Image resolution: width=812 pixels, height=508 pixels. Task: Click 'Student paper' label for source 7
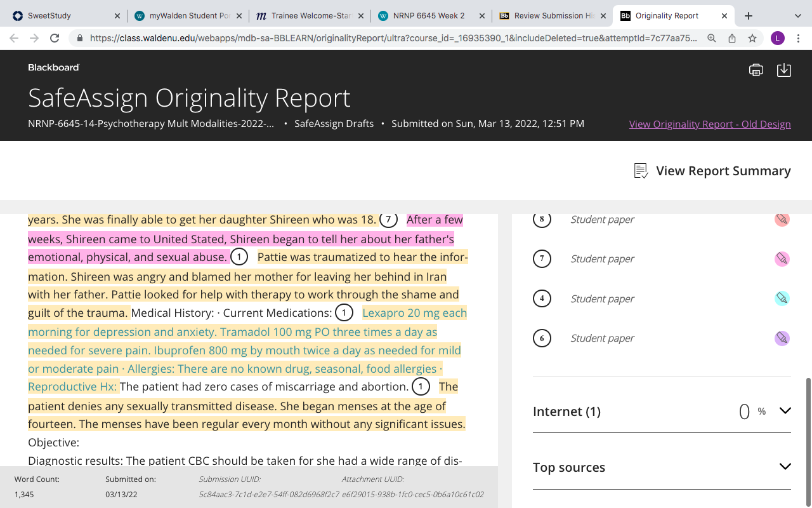click(x=602, y=259)
